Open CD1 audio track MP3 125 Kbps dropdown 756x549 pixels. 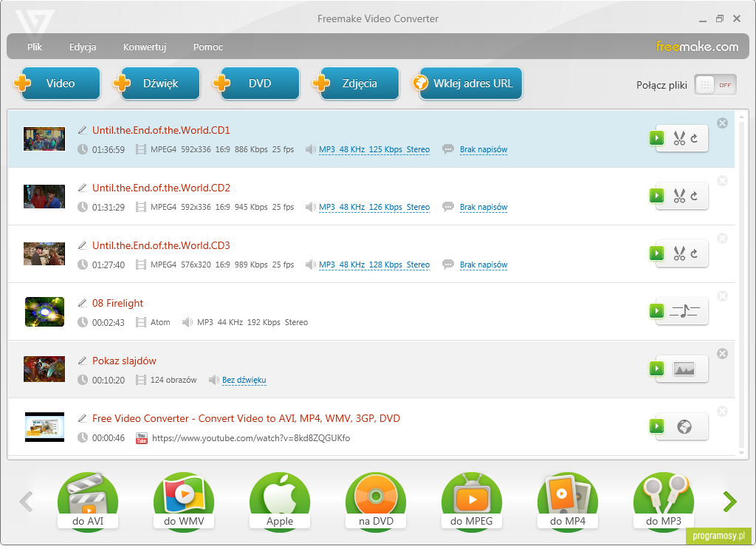point(374,149)
